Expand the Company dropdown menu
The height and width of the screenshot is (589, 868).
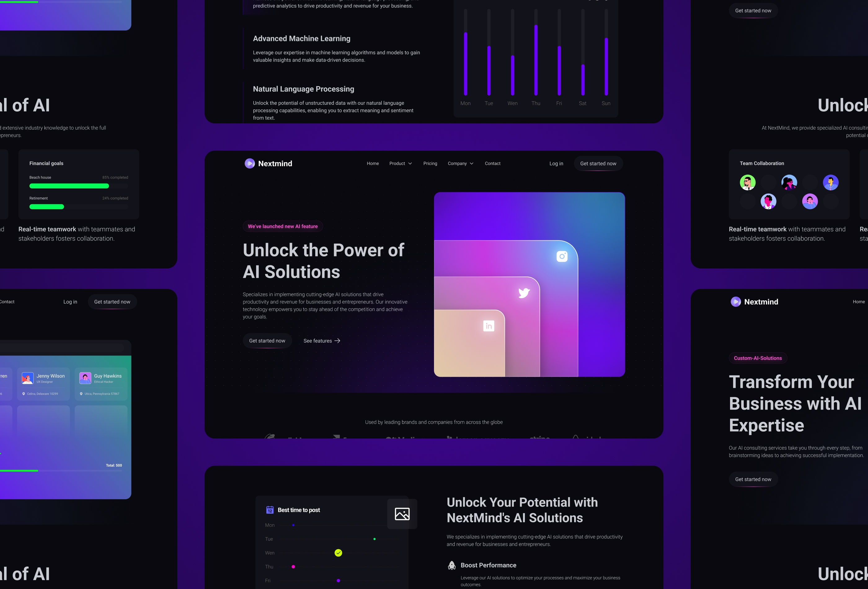click(x=460, y=164)
